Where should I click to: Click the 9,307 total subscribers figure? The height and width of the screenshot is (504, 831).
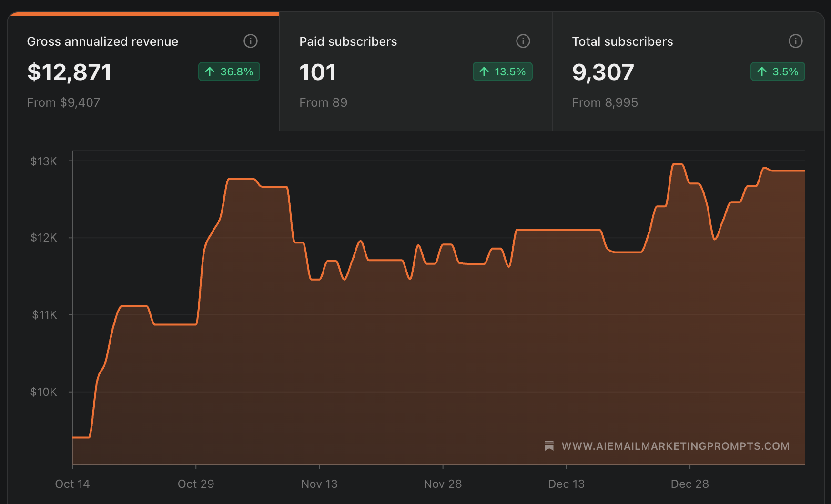[x=603, y=72]
